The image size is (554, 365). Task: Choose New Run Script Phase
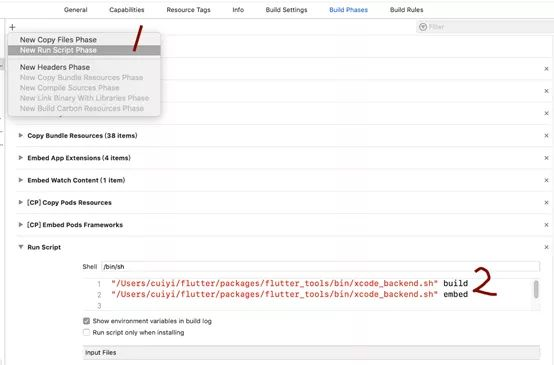click(x=84, y=50)
